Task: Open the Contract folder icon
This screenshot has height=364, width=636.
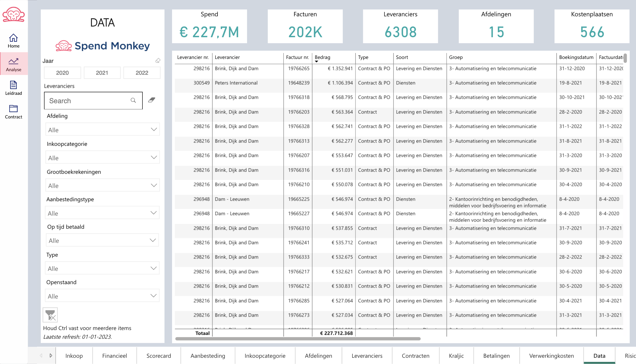Action: [13, 109]
